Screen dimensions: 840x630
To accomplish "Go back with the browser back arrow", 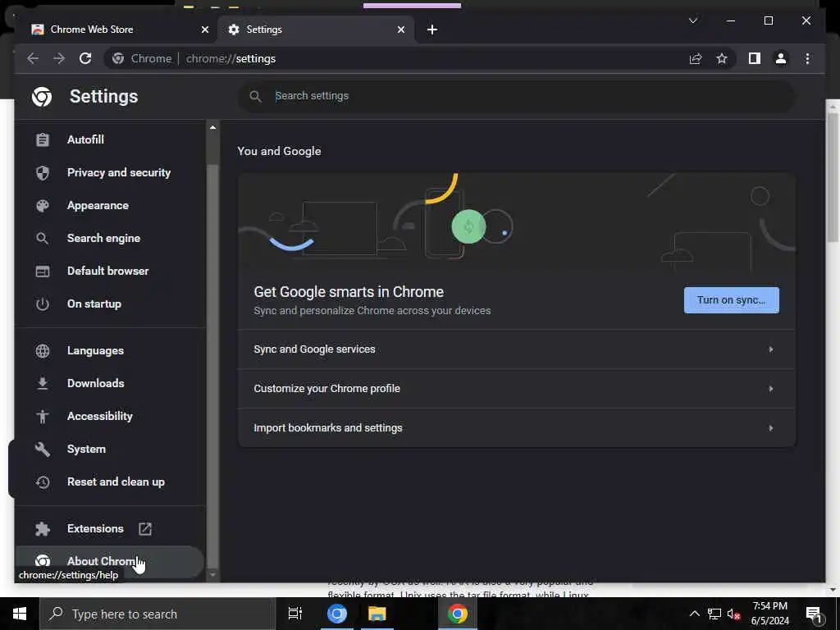I will tap(33, 58).
